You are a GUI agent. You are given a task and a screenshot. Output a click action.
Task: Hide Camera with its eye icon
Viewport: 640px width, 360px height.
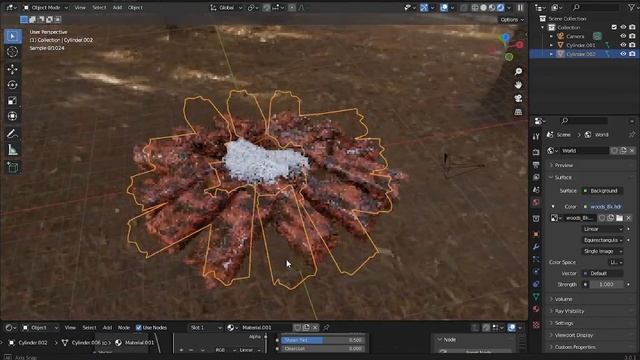[623, 36]
